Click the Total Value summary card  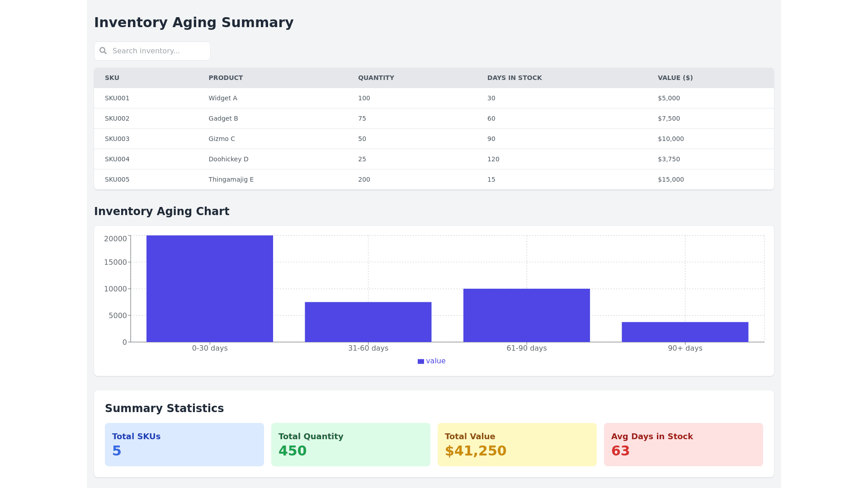[x=517, y=444]
